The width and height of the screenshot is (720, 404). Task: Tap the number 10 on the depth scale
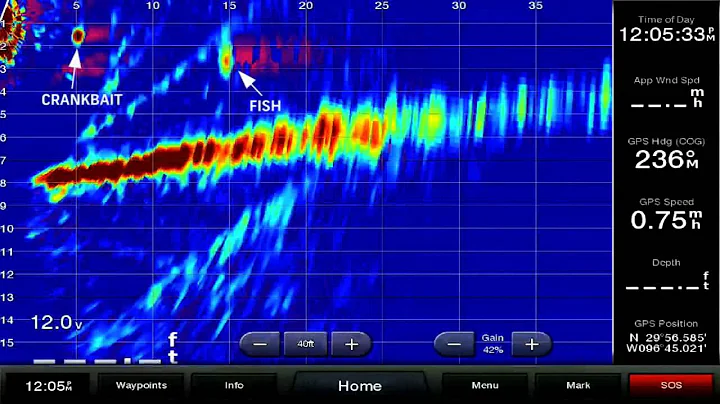(7, 229)
